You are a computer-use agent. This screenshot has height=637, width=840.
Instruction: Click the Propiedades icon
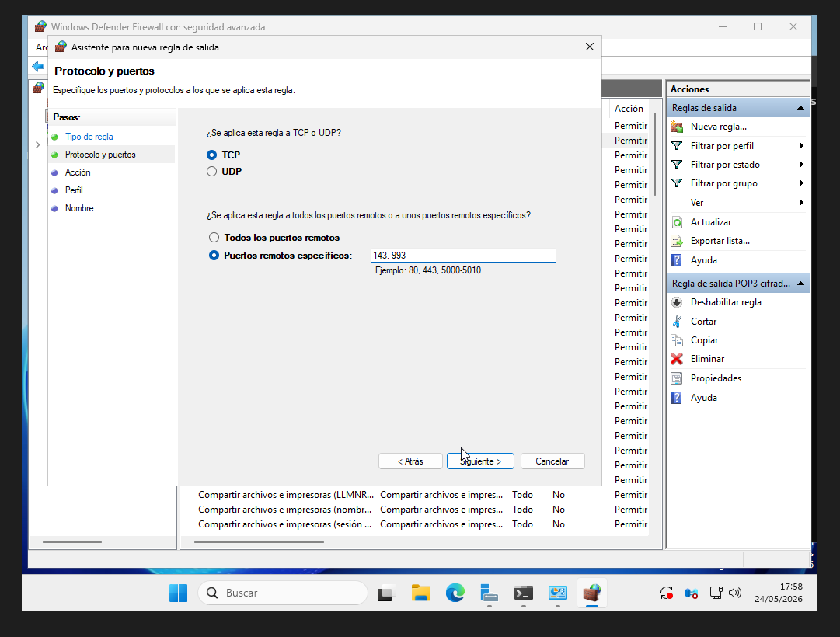[677, 378]
